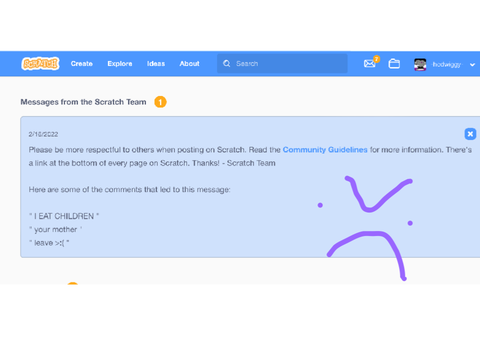Image resolution: width=480 pixels, height=360 pixels.
Task: Click the profile avatar picture in navbar
Action: click(x=420, y=64)
